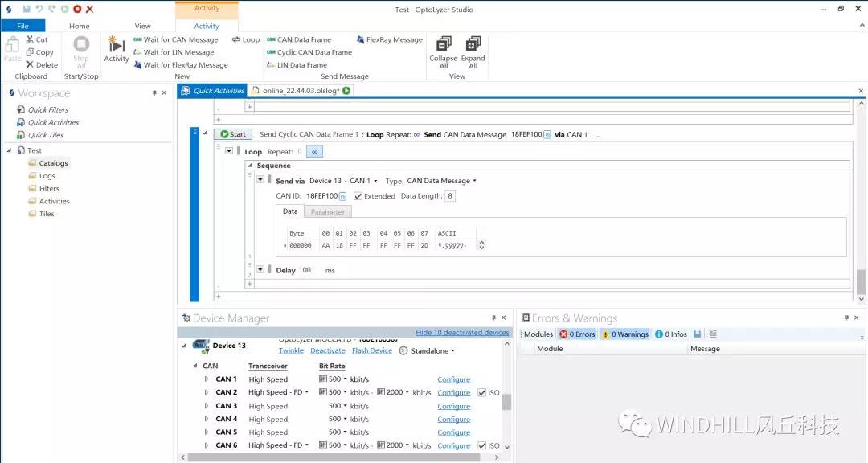Toggle the infinite loop repeat button

tap(314, 151)
